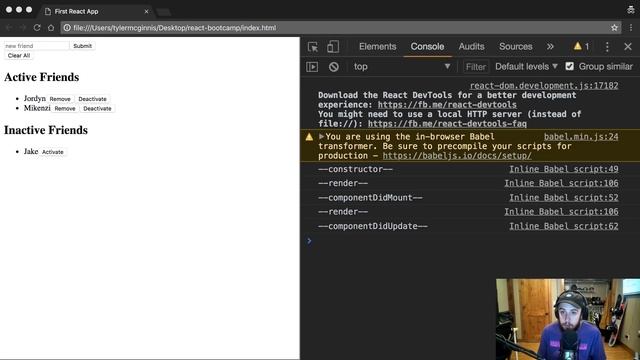
Task: Expand the Babel transformer warning message
Action: (321, 136)
